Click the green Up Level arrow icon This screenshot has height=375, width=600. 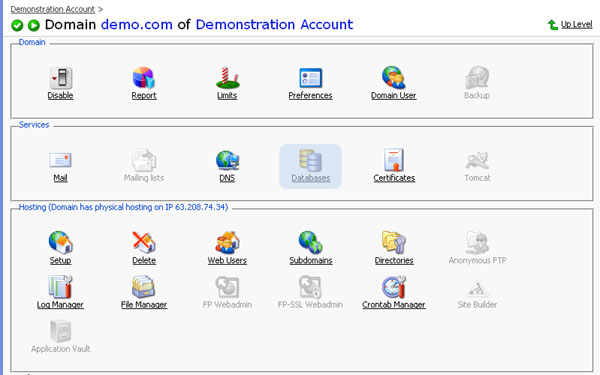point(553,25)
